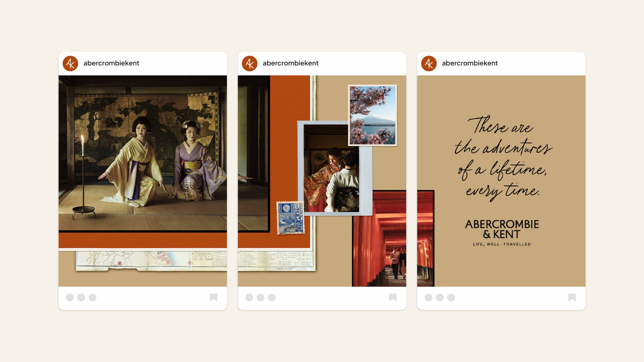Click the red torii gates photo
This screenshot has width=644, height=362.
pos(379,241)
